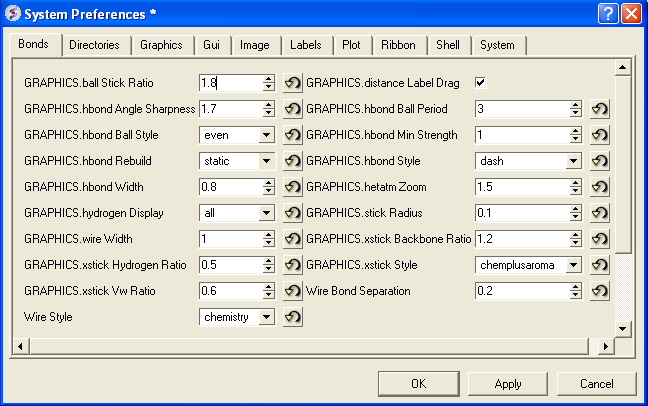648x406 pixels.
Task: Expand the Wire Style chemistry dropdown
Action: [266, 317]
